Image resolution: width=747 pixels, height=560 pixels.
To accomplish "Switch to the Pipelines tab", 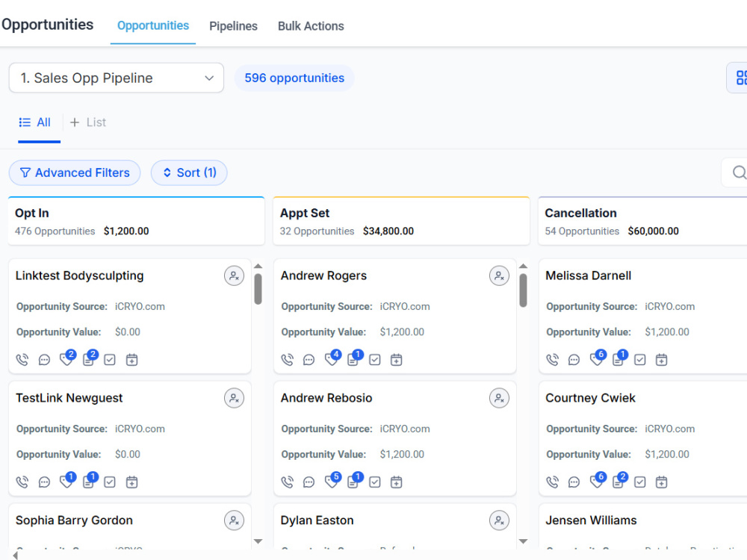I will click(233, 25).
